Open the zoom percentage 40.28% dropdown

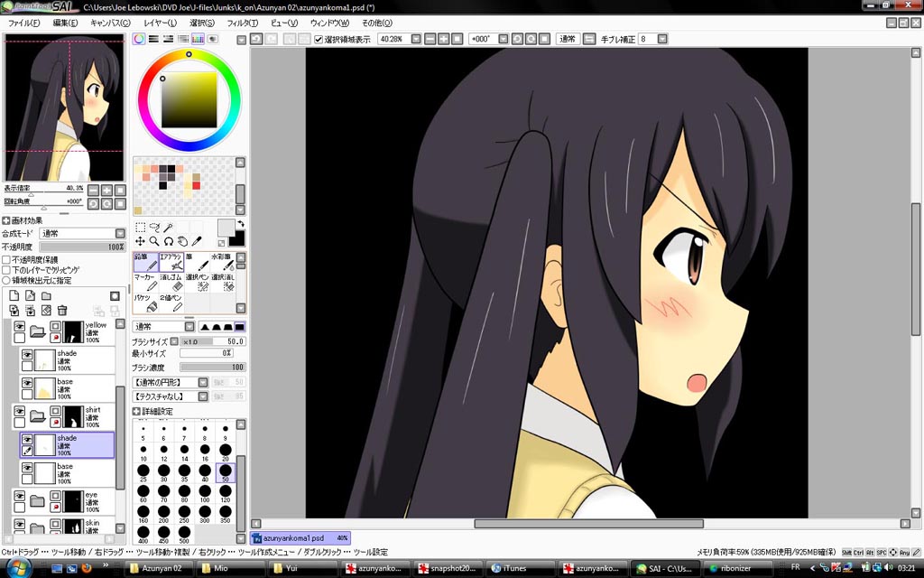(416, 39)
